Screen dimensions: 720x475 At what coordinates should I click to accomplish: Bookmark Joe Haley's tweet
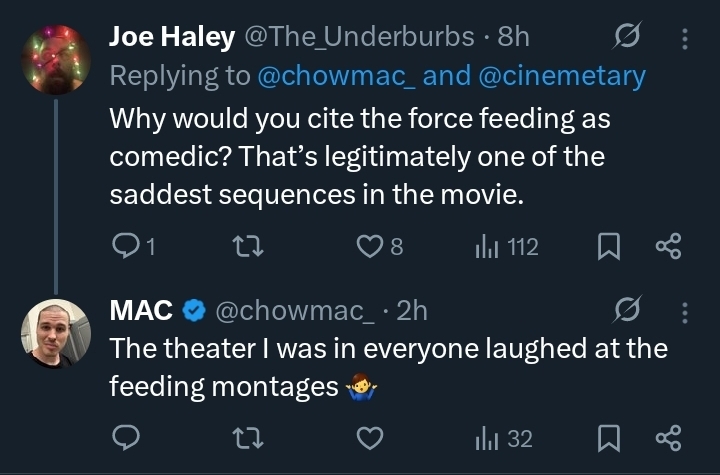[608, 246]
